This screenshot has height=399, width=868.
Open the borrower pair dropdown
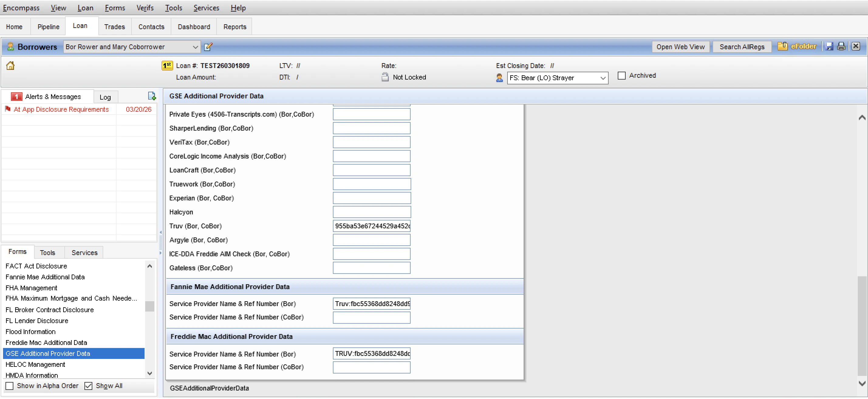(x=195, y=47)
